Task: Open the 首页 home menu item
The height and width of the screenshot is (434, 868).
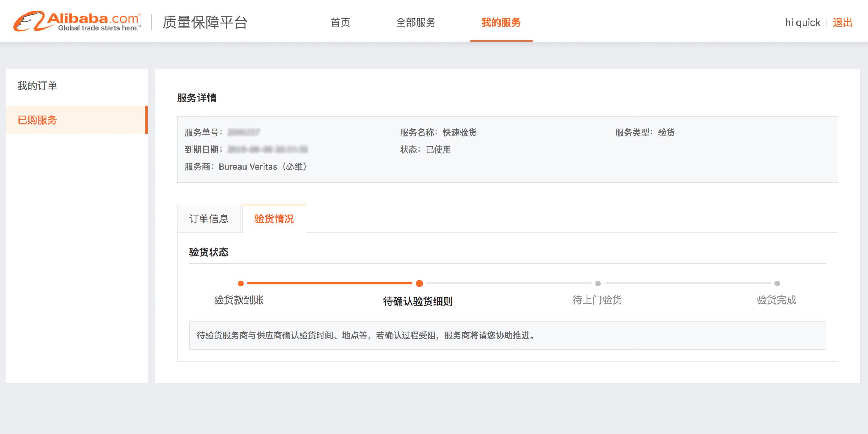Action: pos(340,22)
